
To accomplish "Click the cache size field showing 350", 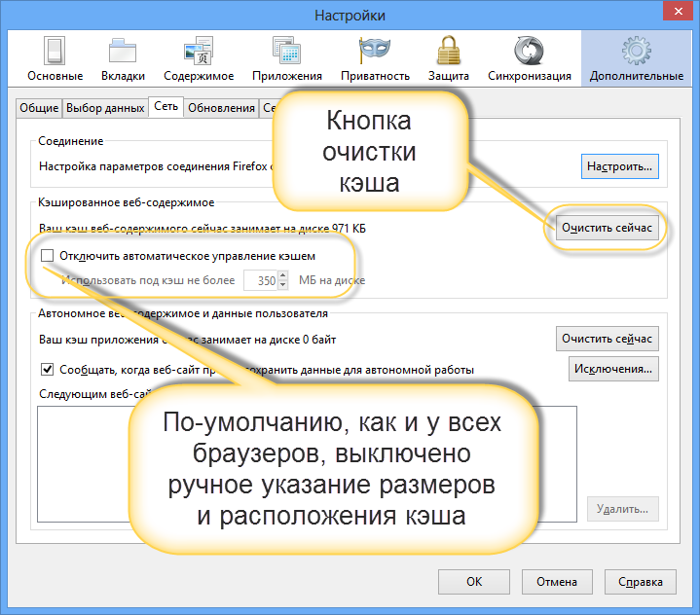I will [261, 280].
